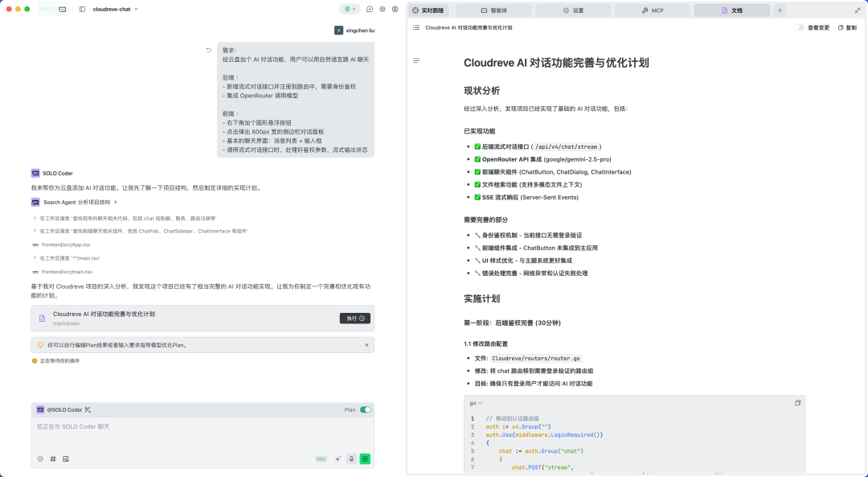
Task: Open the document outline icon
Action: (x=416, y=60)
